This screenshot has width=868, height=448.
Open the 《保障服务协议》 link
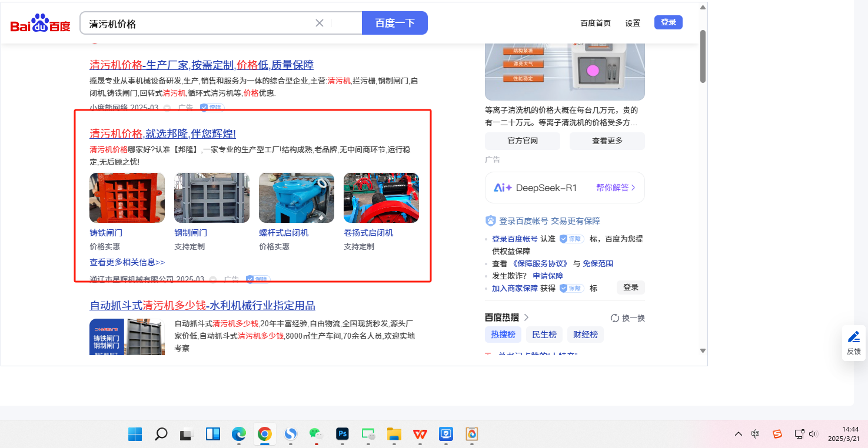[540, 263]
